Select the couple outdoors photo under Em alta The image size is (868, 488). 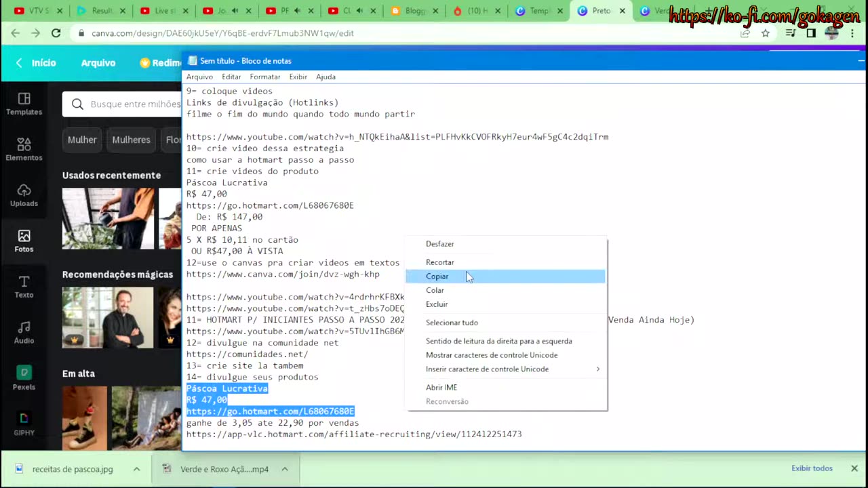[146, 418]
